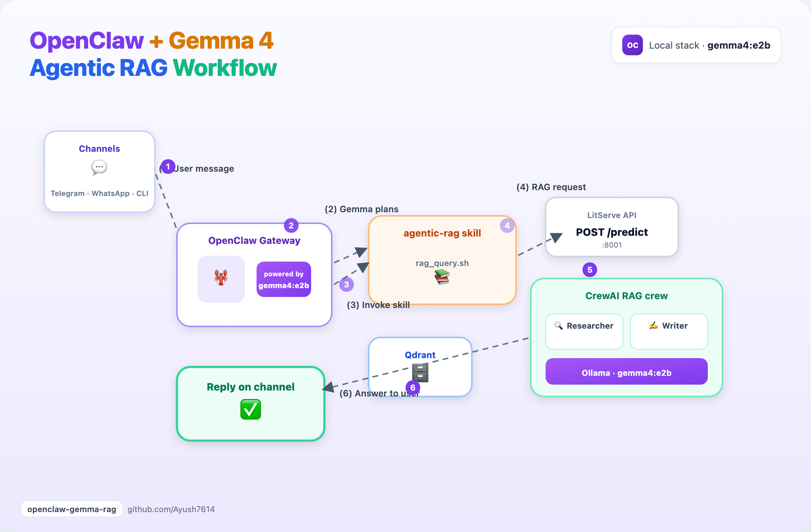
Task: Select the Researcher card
Action: coord(584,332)
